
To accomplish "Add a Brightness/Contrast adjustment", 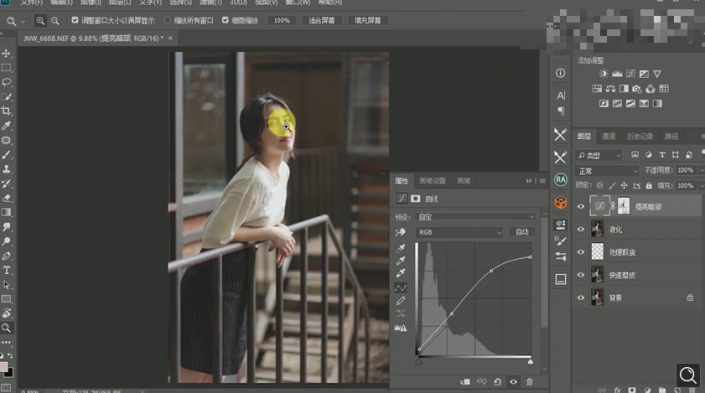I will tap(603, 73).
